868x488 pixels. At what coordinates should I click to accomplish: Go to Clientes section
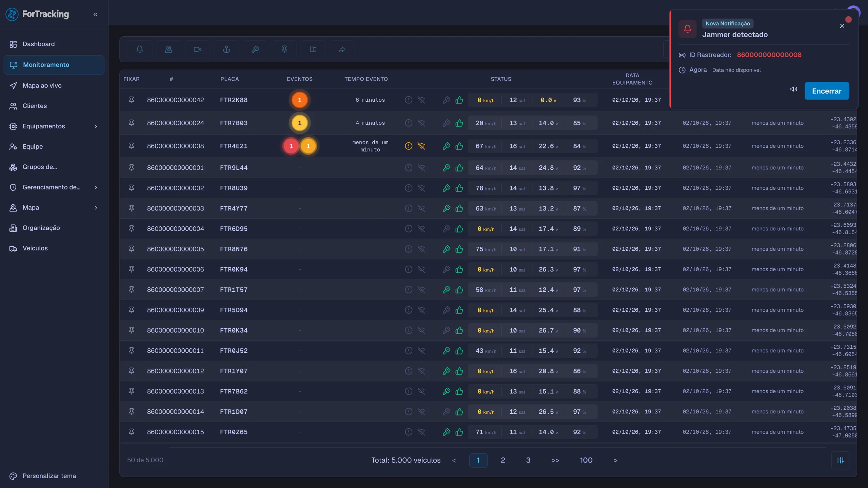click(x=54, y=106)
